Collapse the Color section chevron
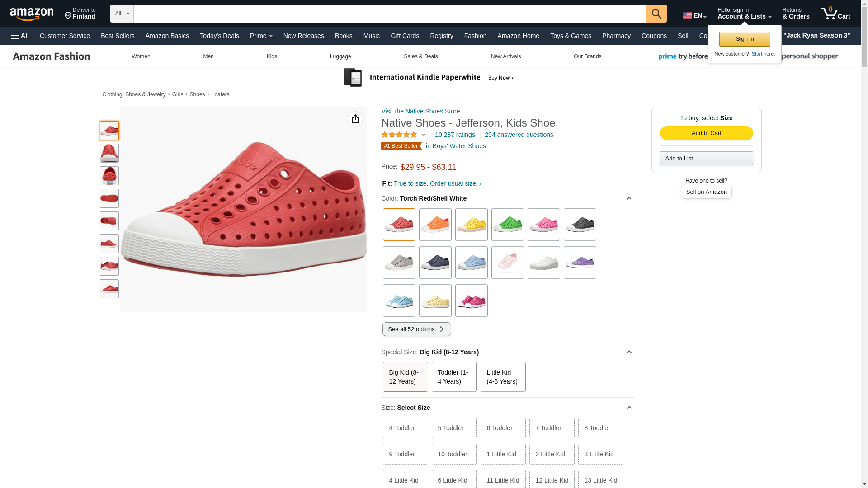The image size is (868, 488). click(x=629, y=198)
